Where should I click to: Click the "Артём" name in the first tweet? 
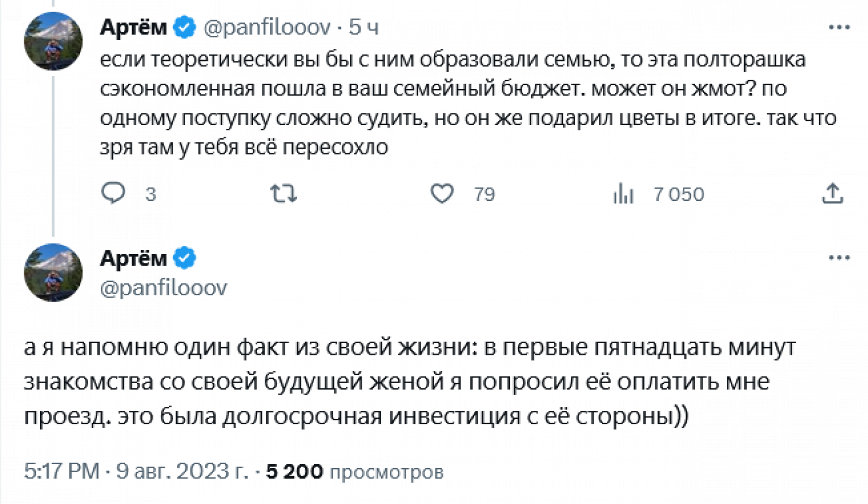[x=134, y=27]
